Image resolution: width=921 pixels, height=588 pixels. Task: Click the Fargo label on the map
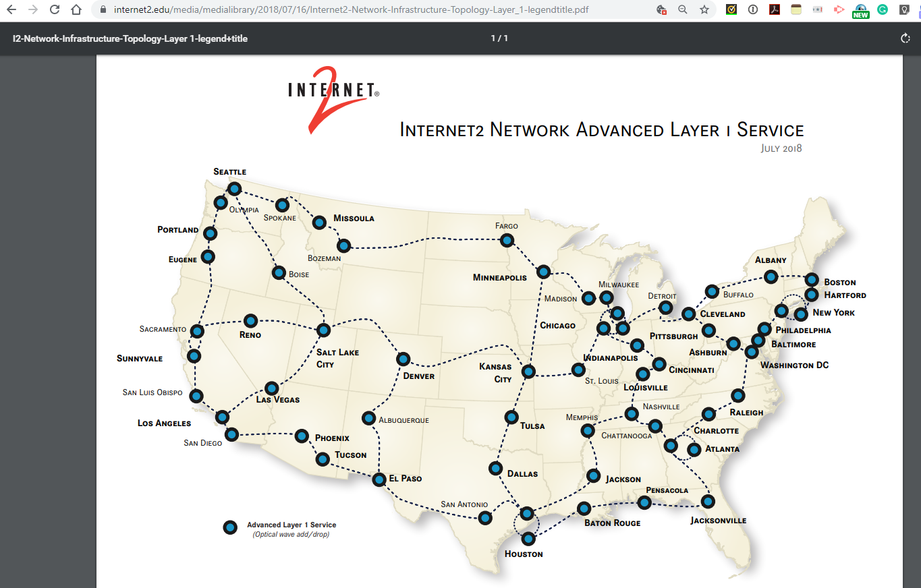pyautogui.click(x=507, y=226)
